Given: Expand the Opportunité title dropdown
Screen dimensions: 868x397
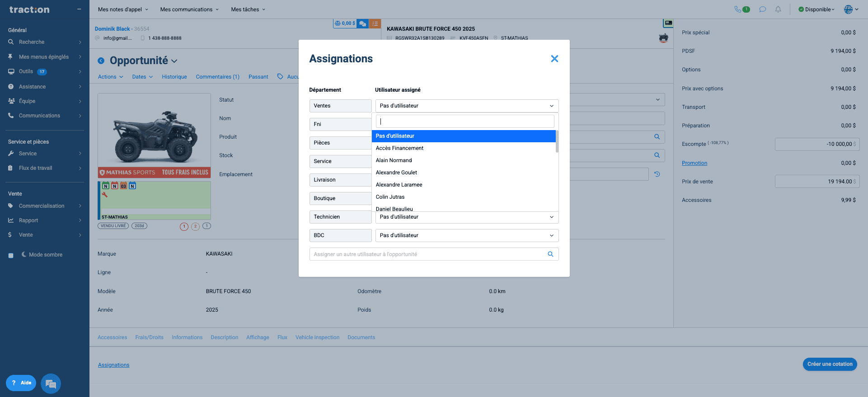Looking at the screenshot, I should point(174,61).
